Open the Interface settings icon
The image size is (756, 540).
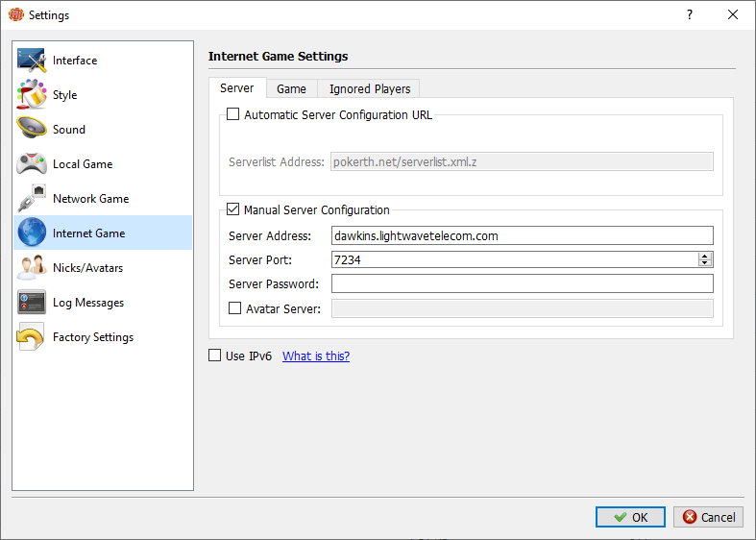pos(32,61)
